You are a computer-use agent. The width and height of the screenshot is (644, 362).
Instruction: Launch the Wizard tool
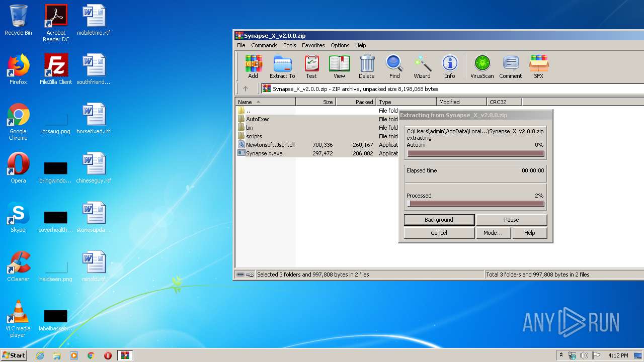[422, 67]
